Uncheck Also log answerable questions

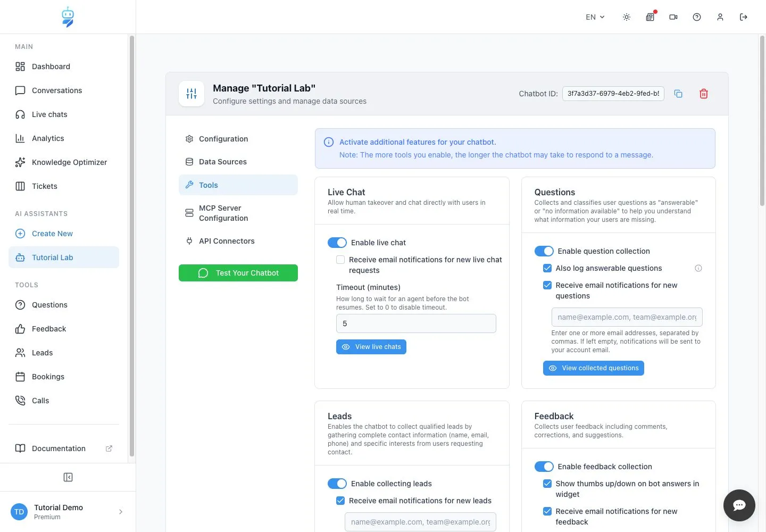pyautogui.click(x=547, y=268)
